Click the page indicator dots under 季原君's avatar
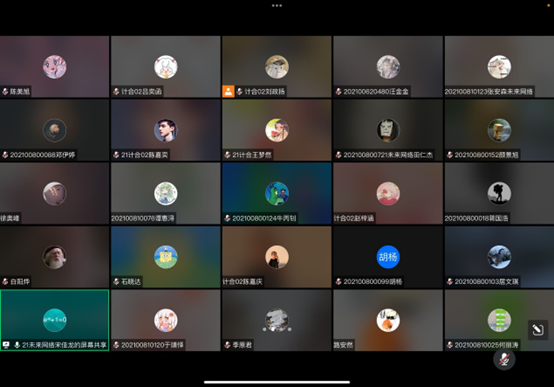This screenshot has height=387, width=554. [x=277, y=329]
